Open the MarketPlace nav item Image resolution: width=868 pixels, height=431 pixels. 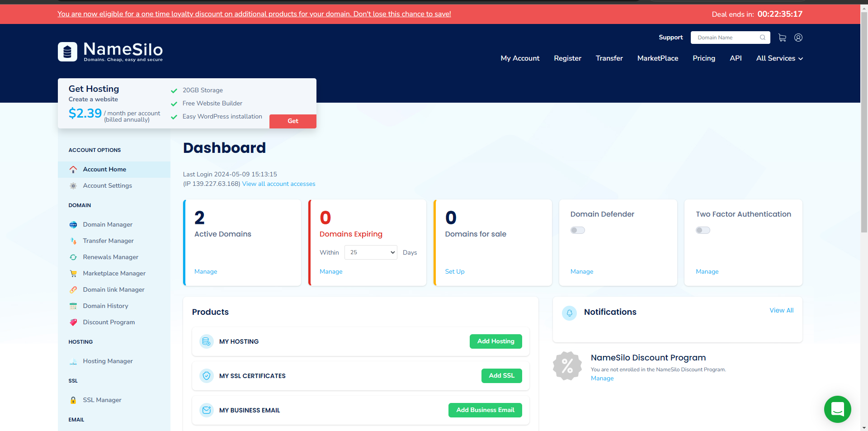658,58
